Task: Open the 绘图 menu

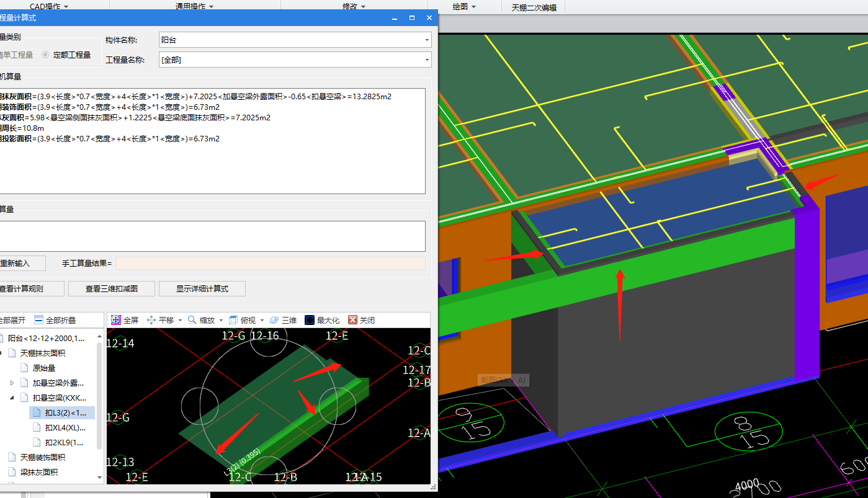Action: coord(464,6)
